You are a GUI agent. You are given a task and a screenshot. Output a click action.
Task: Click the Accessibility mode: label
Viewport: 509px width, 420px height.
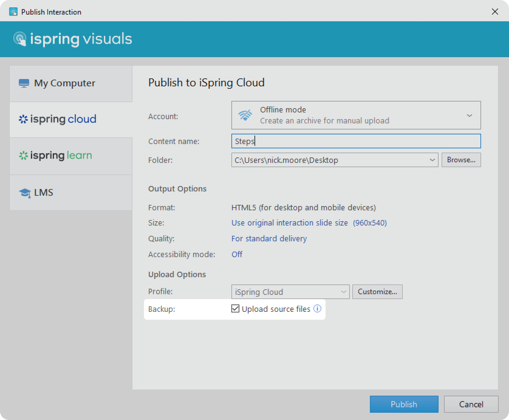click(x=182, y=254)
